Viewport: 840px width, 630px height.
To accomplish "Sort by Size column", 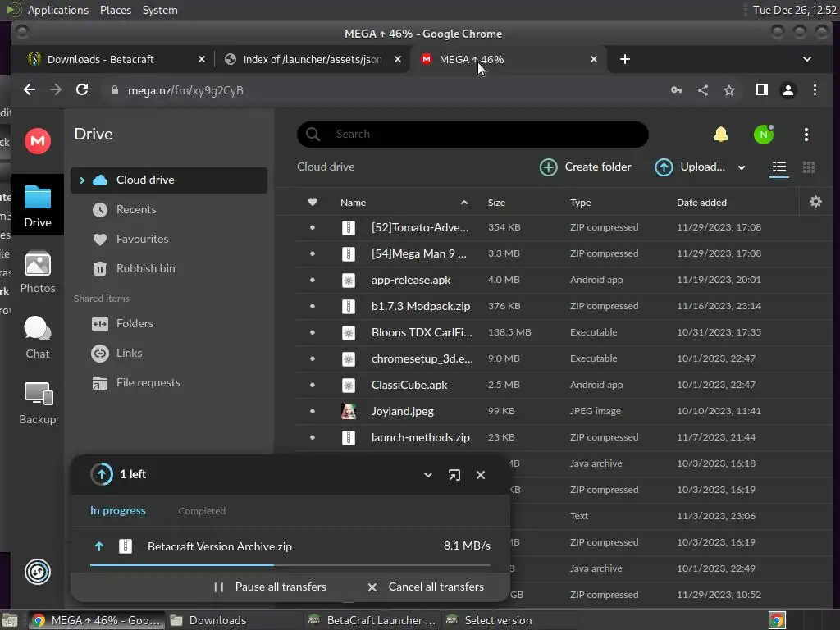I will tap(496, 203).
